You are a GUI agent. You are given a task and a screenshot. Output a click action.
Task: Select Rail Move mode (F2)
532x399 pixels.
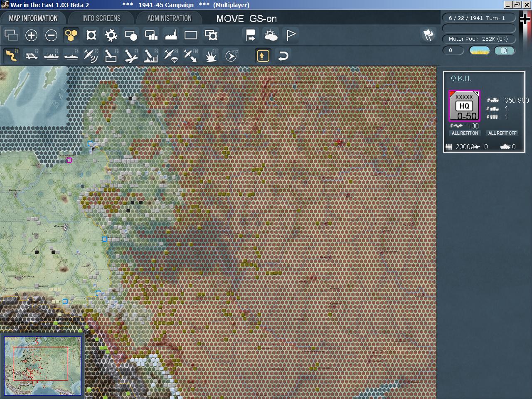click(x=31, y=56)
